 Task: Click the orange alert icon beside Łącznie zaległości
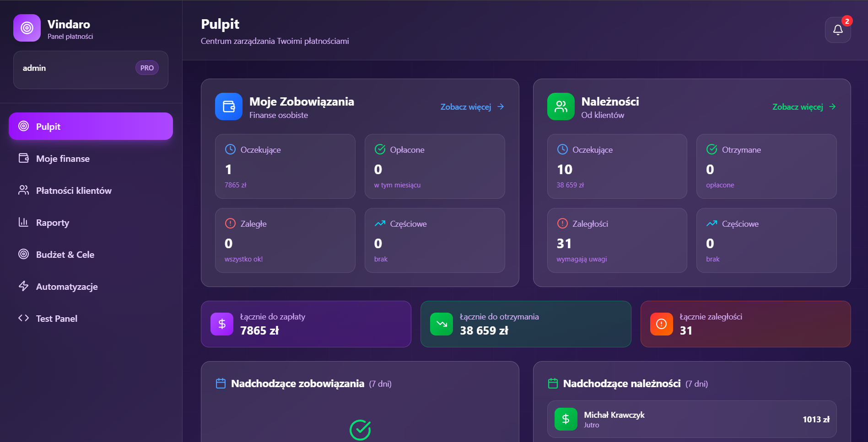click(x=661, y=324)
